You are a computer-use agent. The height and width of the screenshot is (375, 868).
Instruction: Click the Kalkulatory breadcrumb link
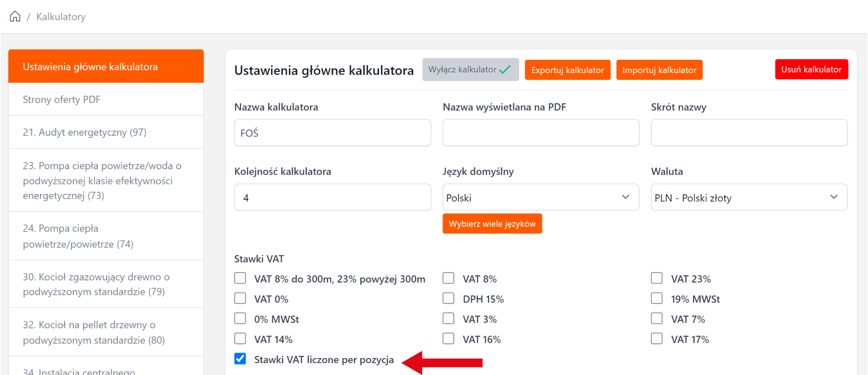point(61,17)
